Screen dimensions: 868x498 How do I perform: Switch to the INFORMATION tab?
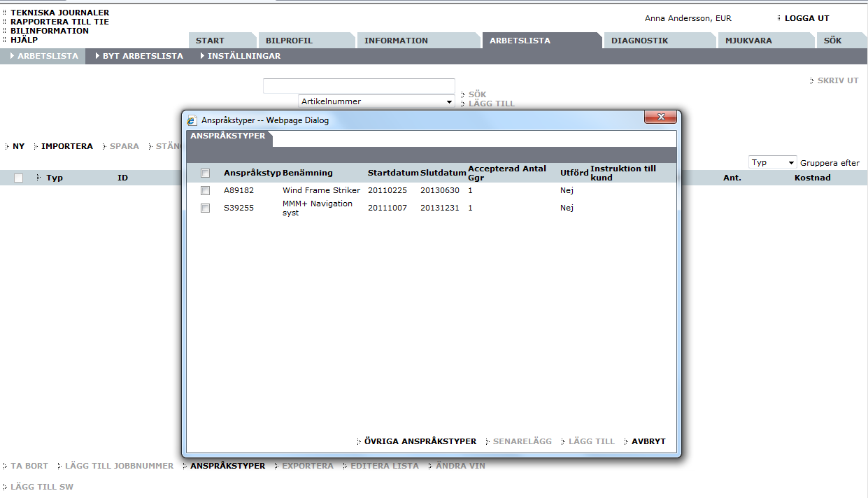[x=419, y=41]
